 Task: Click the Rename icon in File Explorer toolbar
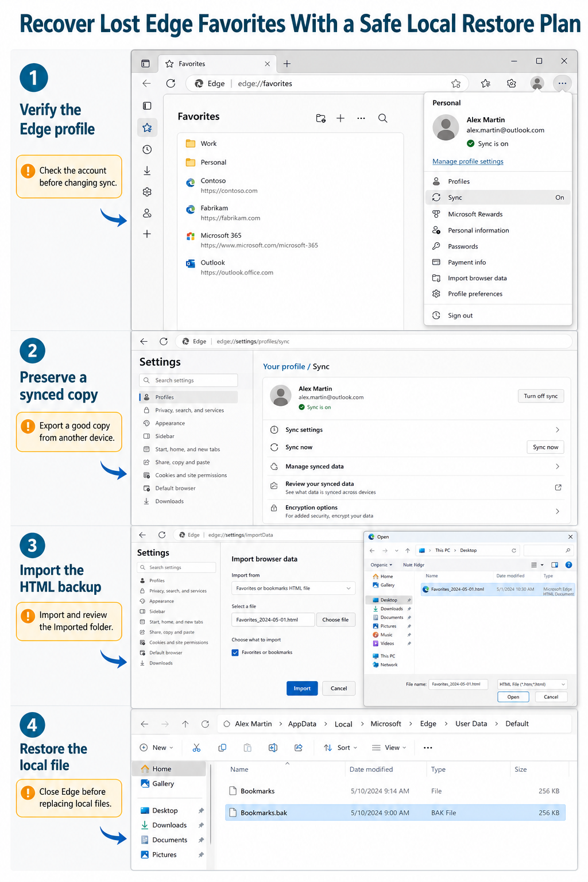(x=273, y=748)
